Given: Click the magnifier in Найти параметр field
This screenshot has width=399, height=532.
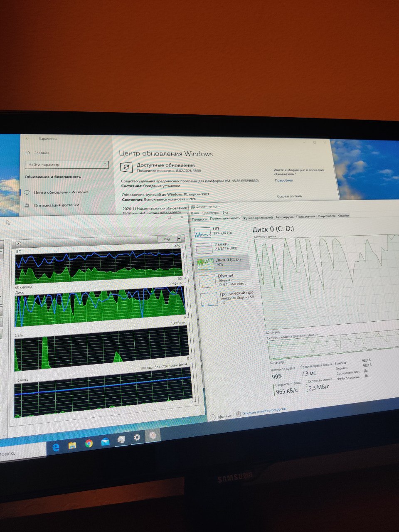Looking at the screenshot, I should pyautogui.click(x=105, y=165).
